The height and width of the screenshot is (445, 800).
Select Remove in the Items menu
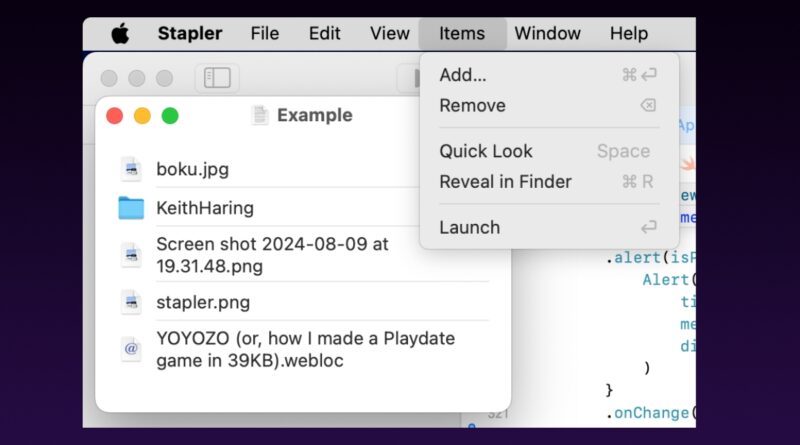[x=472, y=105]
